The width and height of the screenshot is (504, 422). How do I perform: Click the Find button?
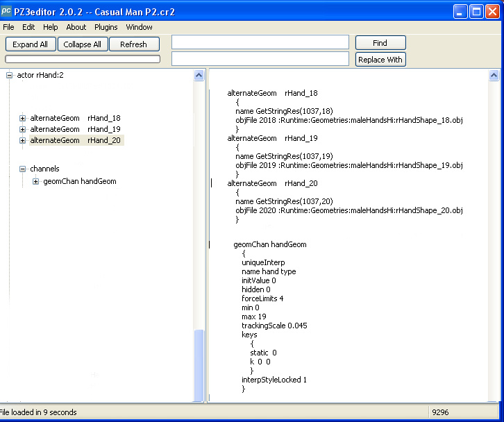pyautogui.click(x=380, y=43)
